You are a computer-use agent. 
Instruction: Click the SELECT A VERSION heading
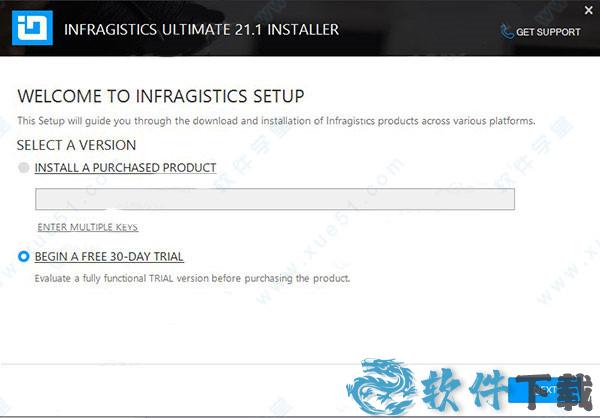(77, 145)
